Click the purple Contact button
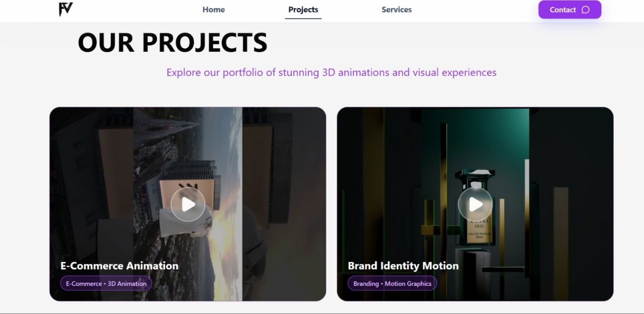644x314 pixels. (x=570, y=10)
